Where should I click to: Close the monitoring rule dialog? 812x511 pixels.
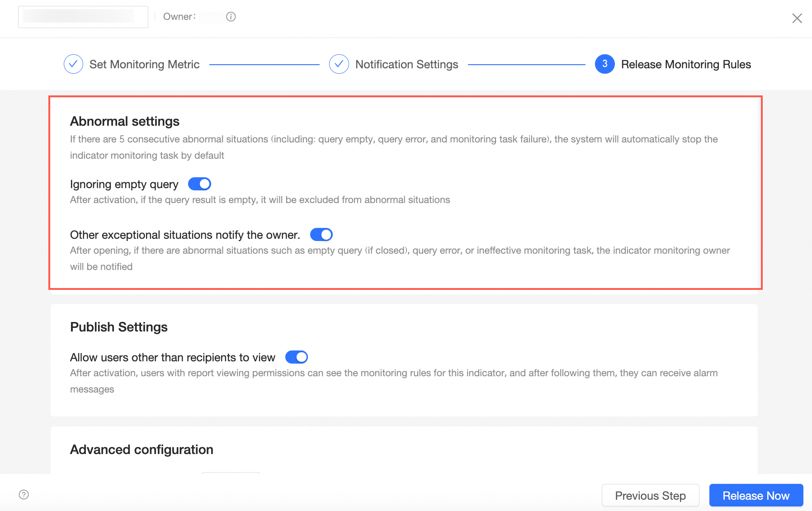pyautogui.click(x=797, y=18)
